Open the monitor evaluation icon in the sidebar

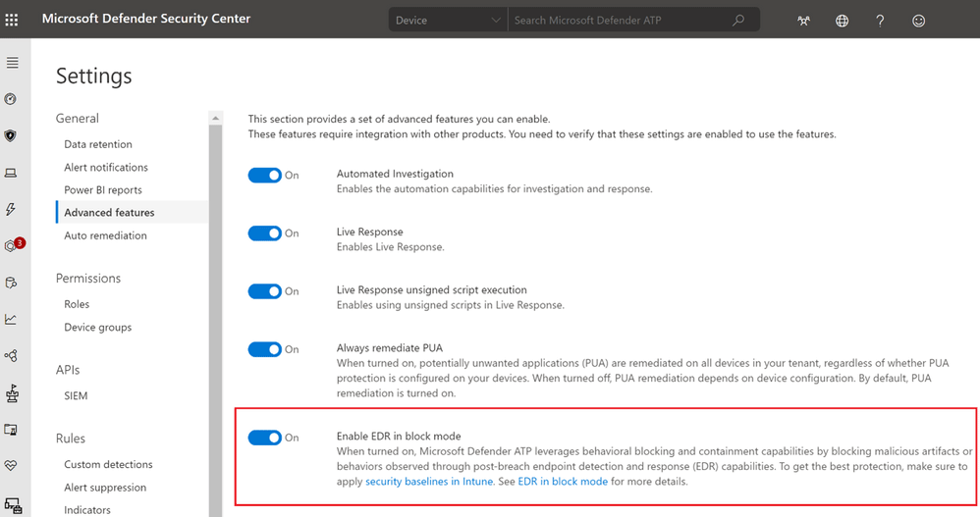tap(11, 430)
